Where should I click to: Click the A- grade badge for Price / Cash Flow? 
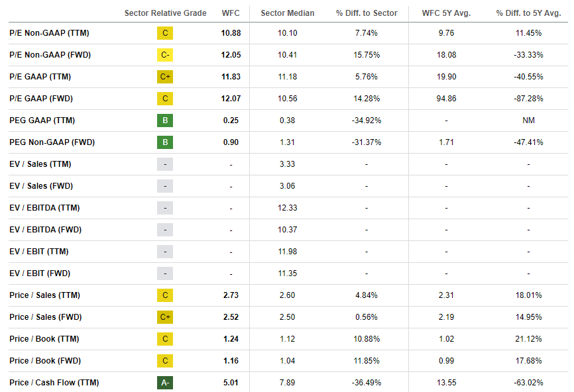click(165, 383)
